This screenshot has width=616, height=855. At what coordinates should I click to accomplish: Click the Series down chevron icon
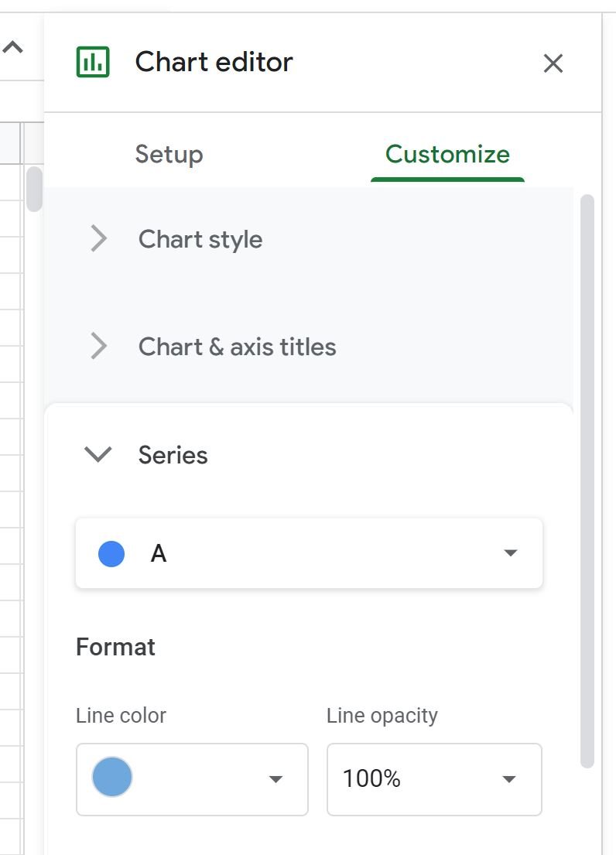tap(98, 454)
